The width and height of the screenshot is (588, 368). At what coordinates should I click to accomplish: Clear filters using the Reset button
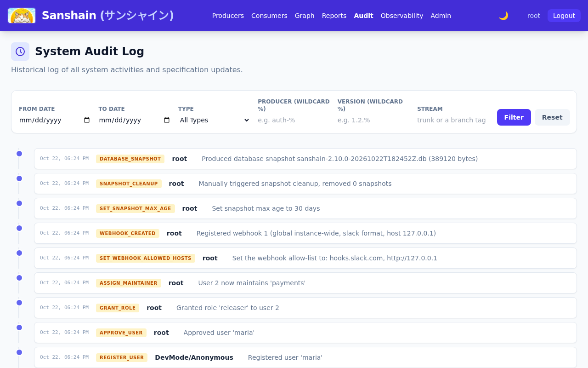552,117
